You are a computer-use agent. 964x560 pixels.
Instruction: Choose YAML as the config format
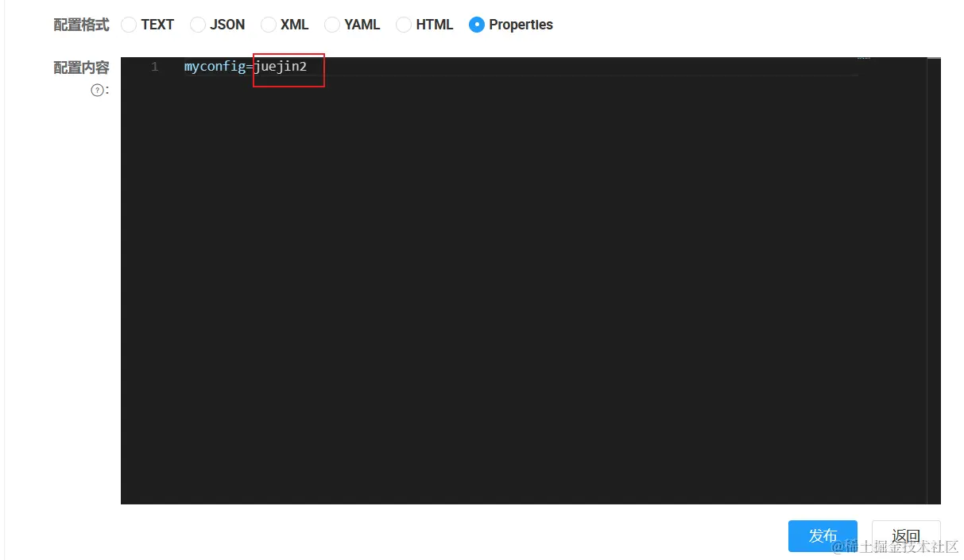(x=332, y=25)
